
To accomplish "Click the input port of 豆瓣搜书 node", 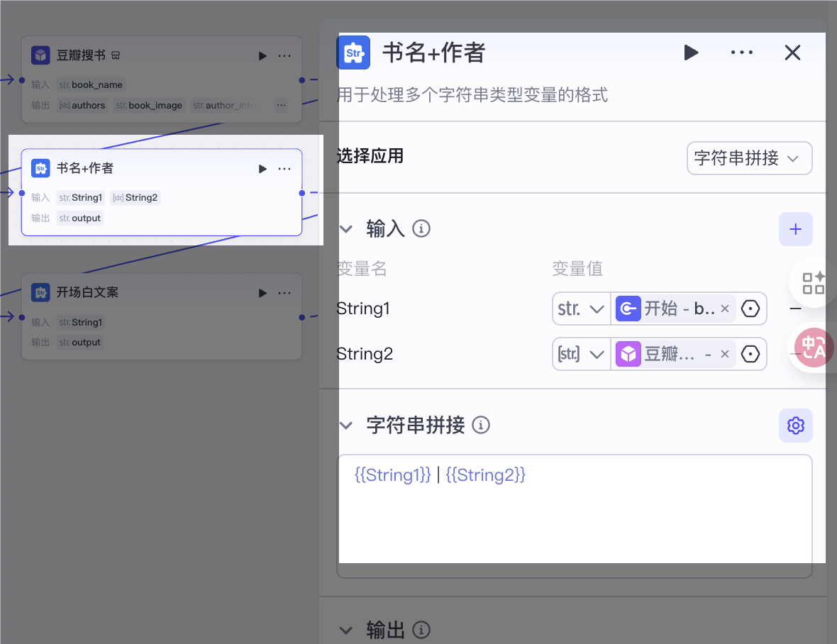I will pyautogui.click(x=22, y=80).
